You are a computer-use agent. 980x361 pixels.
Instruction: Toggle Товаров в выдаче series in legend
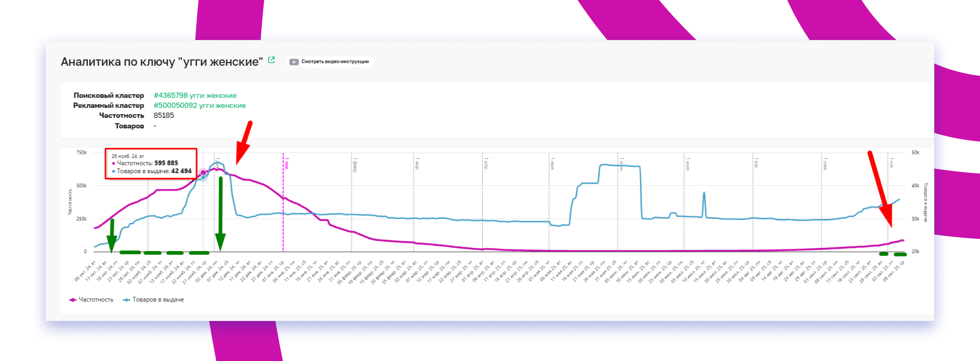(x=158, y=300)
